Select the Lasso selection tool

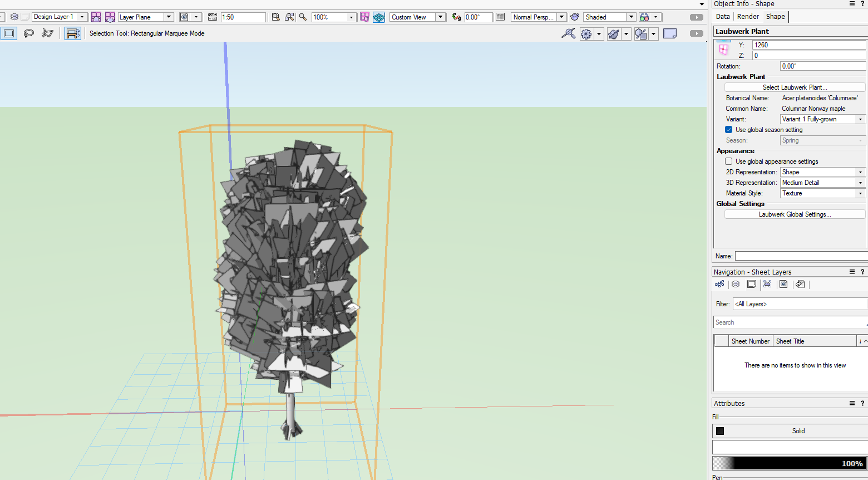[x=29, y=33]
